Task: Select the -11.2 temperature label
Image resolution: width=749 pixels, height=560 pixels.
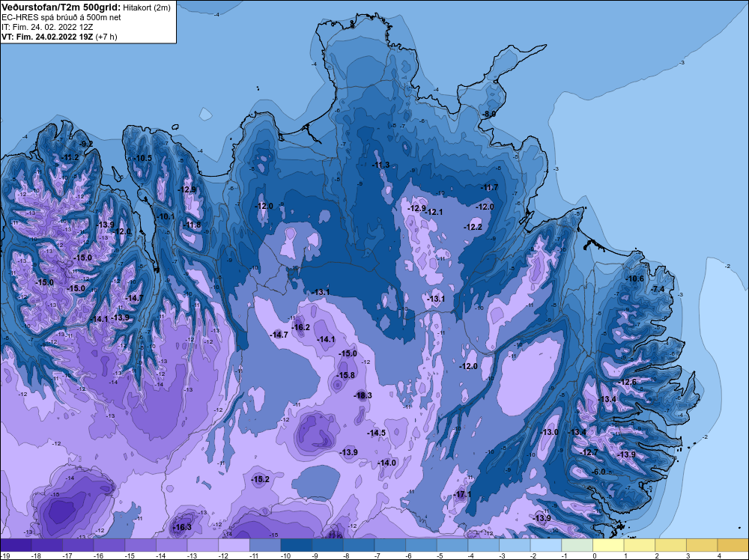Action: click(x=70, y=157)
